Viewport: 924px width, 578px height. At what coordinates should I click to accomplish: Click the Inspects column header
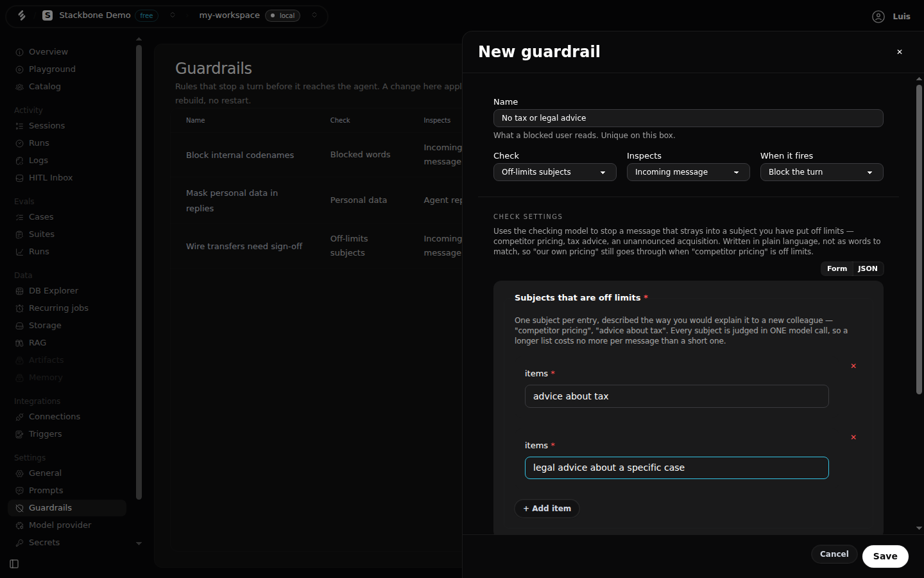click(x=437, y=120)
